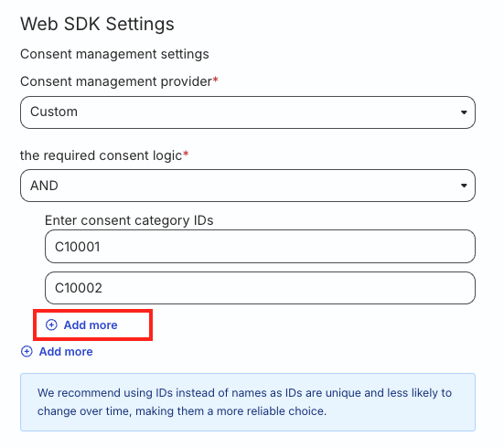Screen dimensions: 504x447
Task: Click the Consent management provider label
Action: (119, 81)
